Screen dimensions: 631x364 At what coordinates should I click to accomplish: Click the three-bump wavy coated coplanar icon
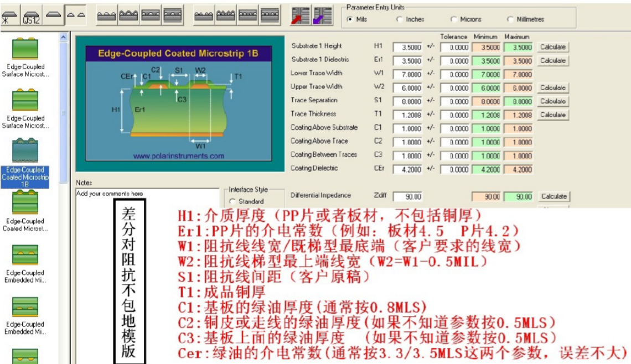128,15
